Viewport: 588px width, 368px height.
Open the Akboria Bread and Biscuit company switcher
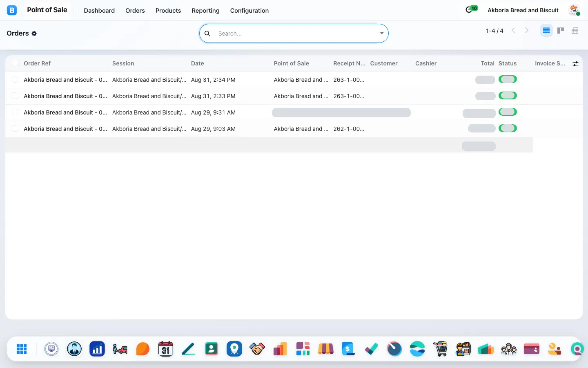click(x=523, y=10)
